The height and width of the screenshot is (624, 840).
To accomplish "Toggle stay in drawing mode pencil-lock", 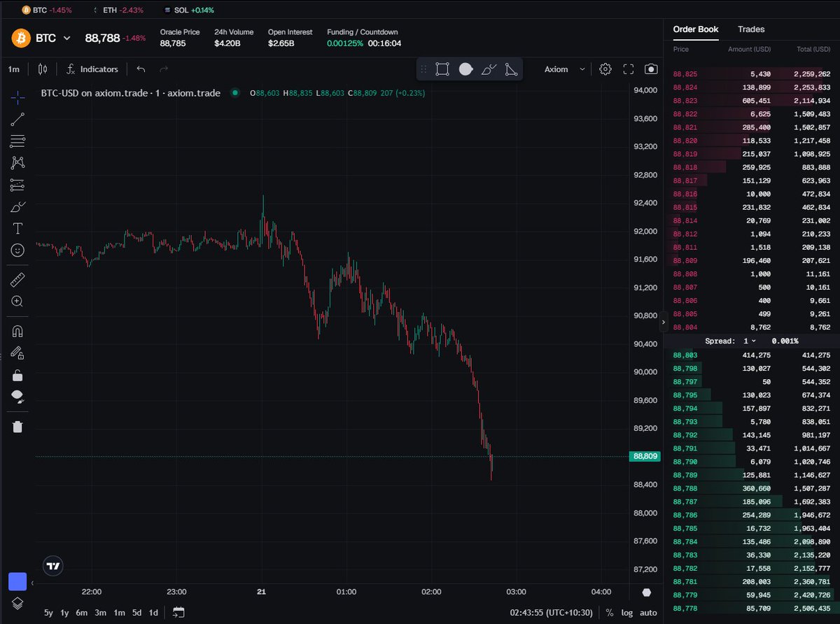I will pyautogui.click(x=18, y=353).
